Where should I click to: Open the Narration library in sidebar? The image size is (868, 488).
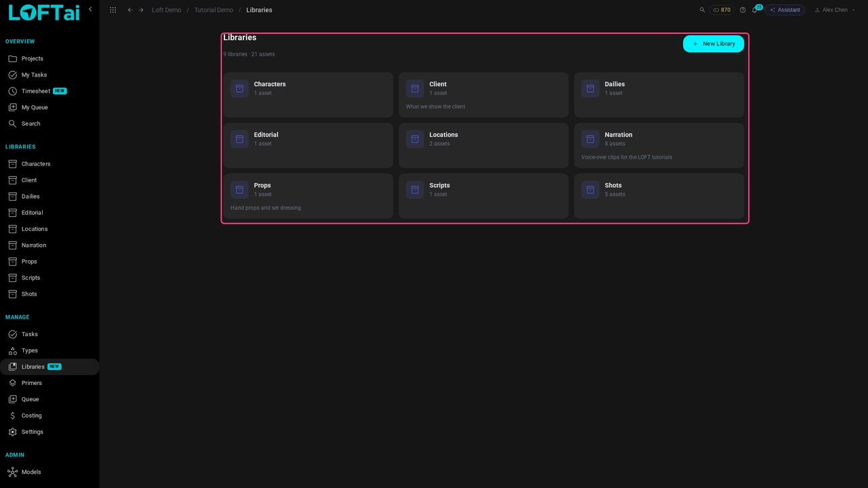click(x=50, y=245)
